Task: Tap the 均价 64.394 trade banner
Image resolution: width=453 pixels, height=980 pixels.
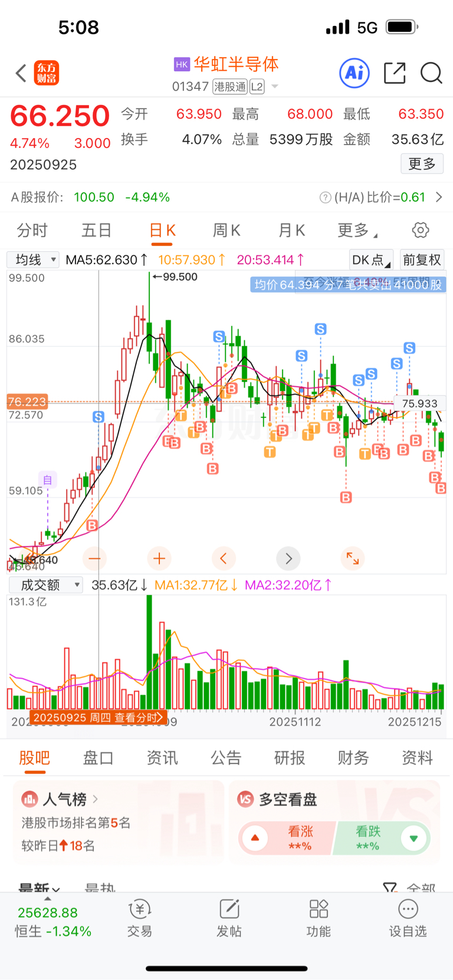Action: coord(348,285)
